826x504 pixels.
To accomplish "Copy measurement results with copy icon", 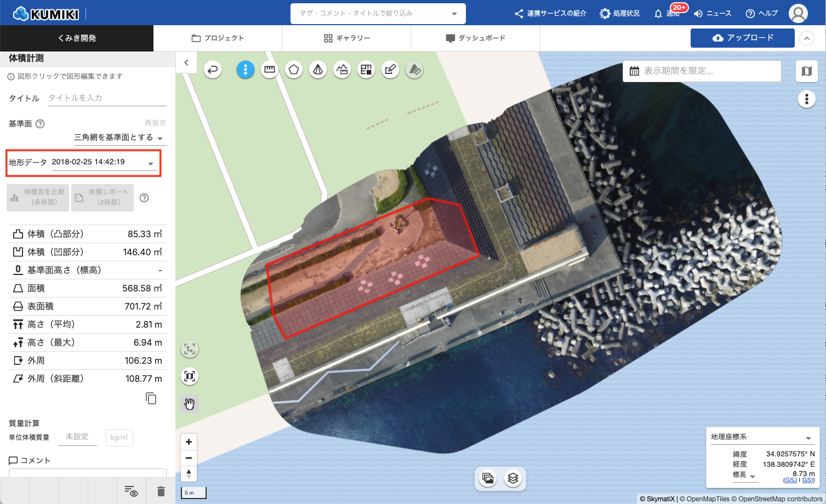I will click(151, 398).
